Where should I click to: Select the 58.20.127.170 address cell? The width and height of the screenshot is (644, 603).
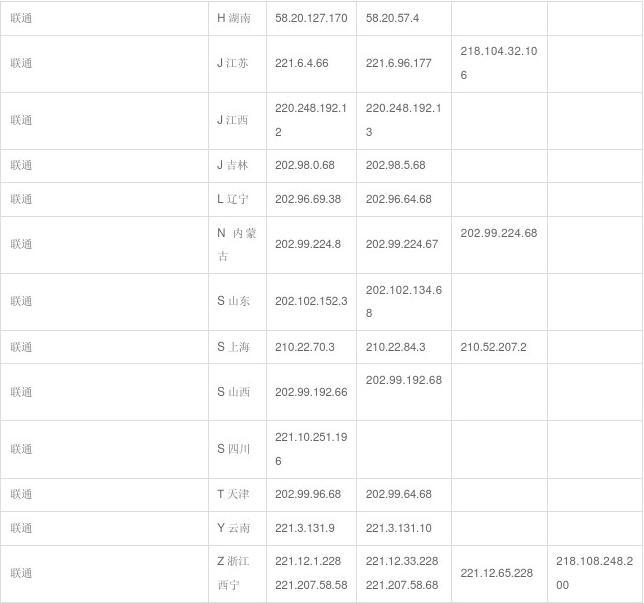click(311, 18)
